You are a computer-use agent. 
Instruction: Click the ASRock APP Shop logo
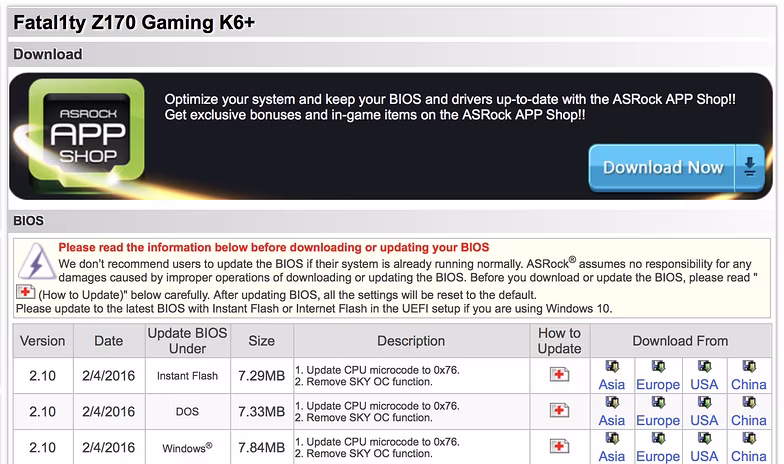pyautogui.click(x=86, y=136)
